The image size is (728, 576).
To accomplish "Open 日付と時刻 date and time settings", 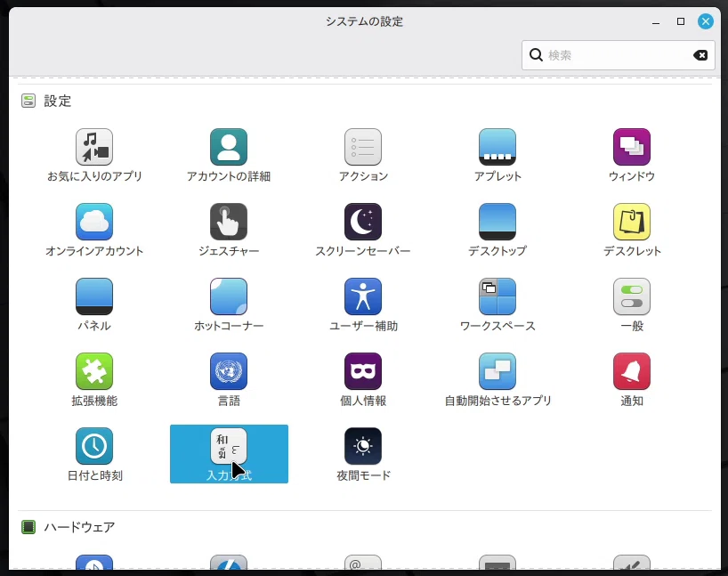I will tap(94, 455).
